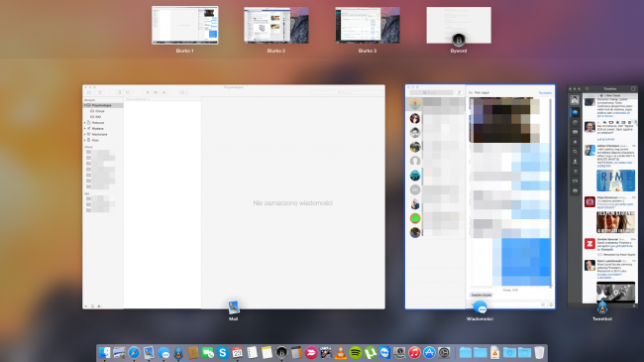Click compose tweet button in Tweetbot title bar
644x362 pixels.
[x=633, y=88]
